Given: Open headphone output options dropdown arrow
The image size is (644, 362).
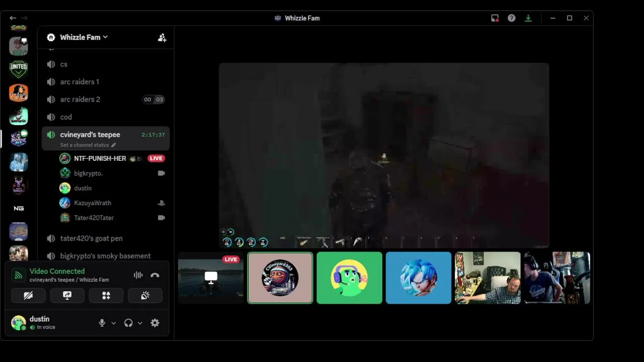Looking at the screenshot, I should [x=140, y=323].
